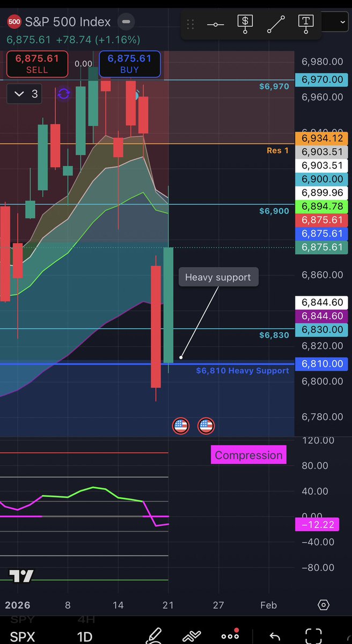Tap the BUY 6,875.61 button
352x644 pixels.
(x=129, y=64)
